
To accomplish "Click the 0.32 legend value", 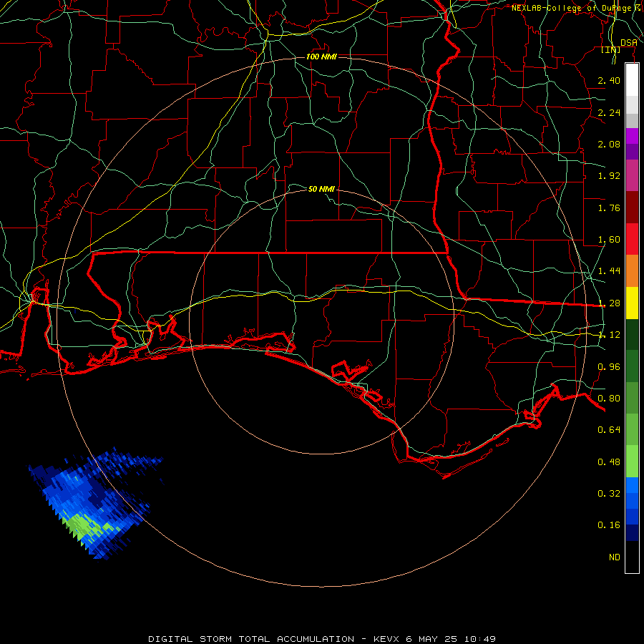I will click(x=609, y=494).
